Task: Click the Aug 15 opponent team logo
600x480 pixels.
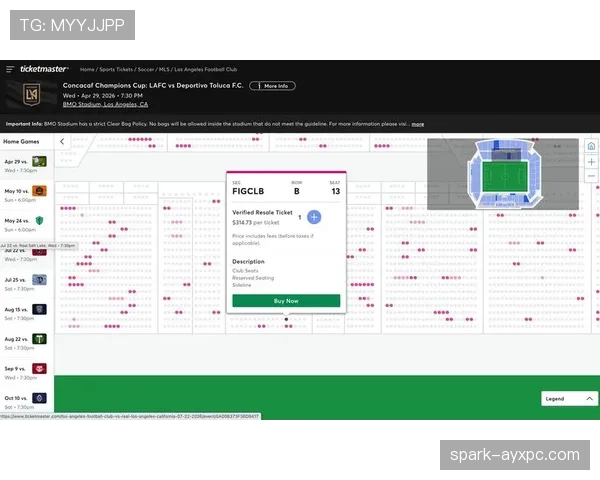Action: point(39,309)
